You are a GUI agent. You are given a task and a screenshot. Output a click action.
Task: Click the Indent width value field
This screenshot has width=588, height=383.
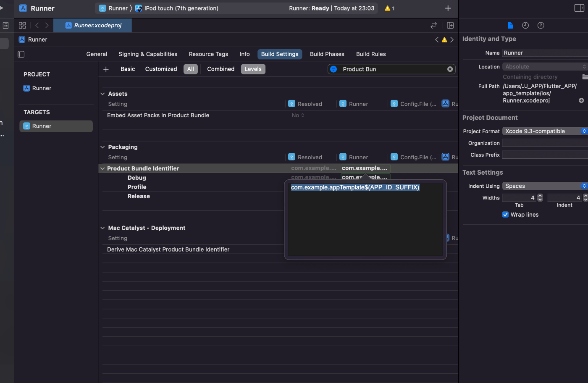click(564, 198)
